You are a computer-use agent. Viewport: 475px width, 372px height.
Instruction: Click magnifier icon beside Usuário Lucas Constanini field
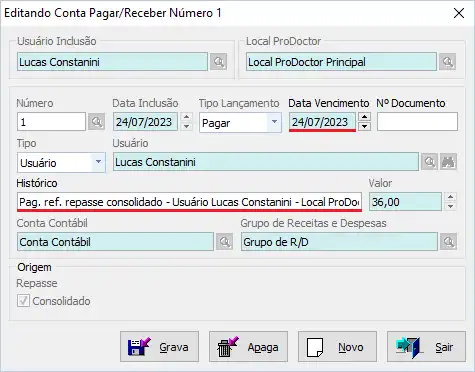(x=429, y=162)
